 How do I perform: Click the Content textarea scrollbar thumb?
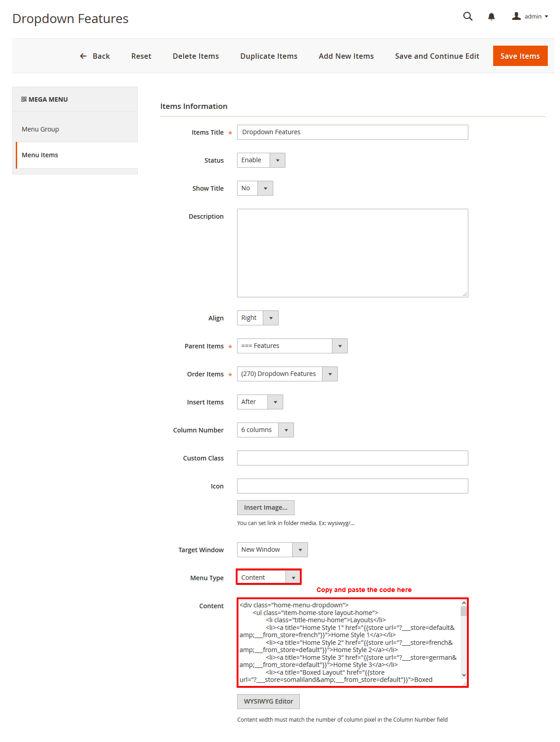[x=464, y=611]
